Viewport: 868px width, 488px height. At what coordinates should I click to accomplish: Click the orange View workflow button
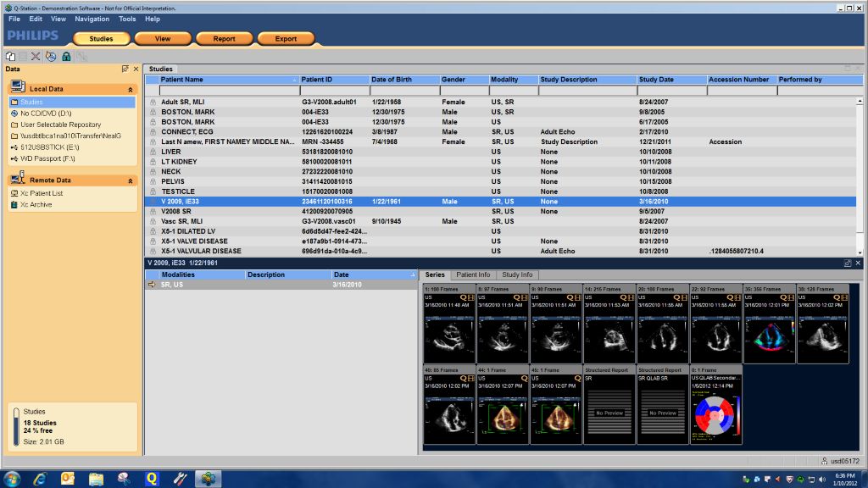pyautogui.click(x=163, y=39)
